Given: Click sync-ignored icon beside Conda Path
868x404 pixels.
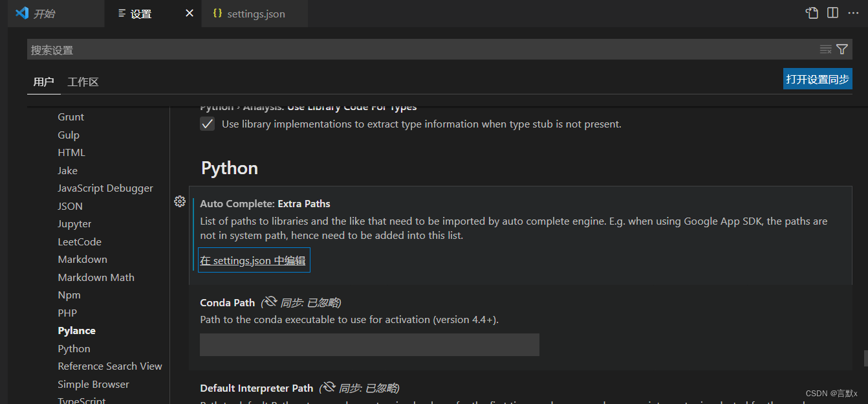Looking at the screenshot, I should (270, 302).
